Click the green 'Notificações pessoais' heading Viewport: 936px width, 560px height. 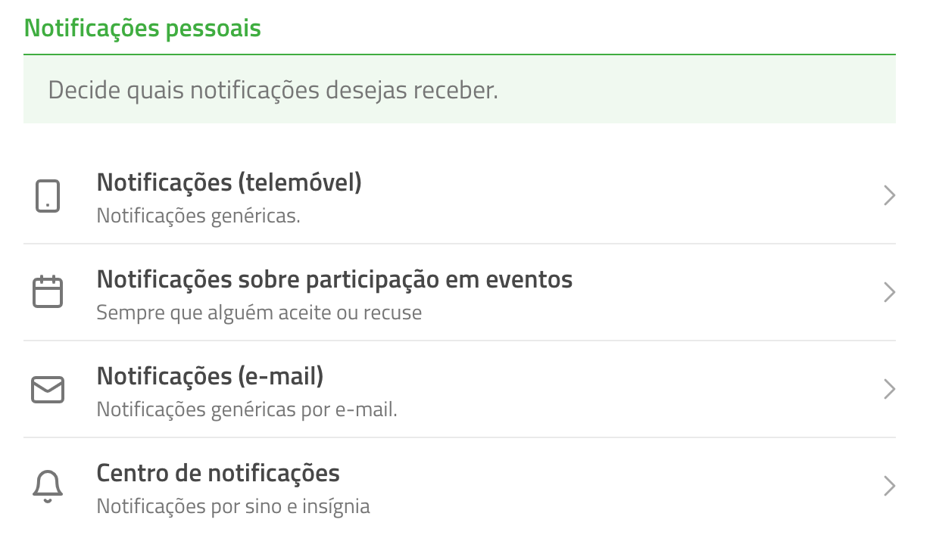[x=142, y=28]
